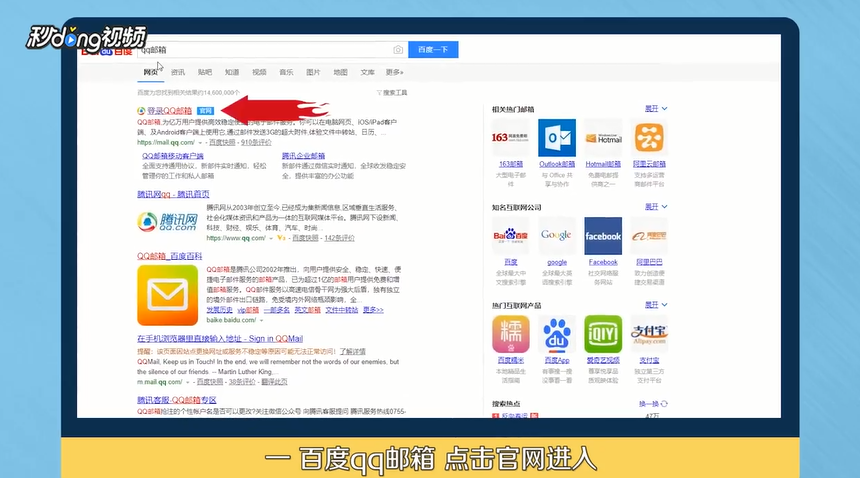Image resolution: width=860 pixels, height=478 pixels.
Task: Click the camera image-search icon in search box
Action: coord(398,50)
